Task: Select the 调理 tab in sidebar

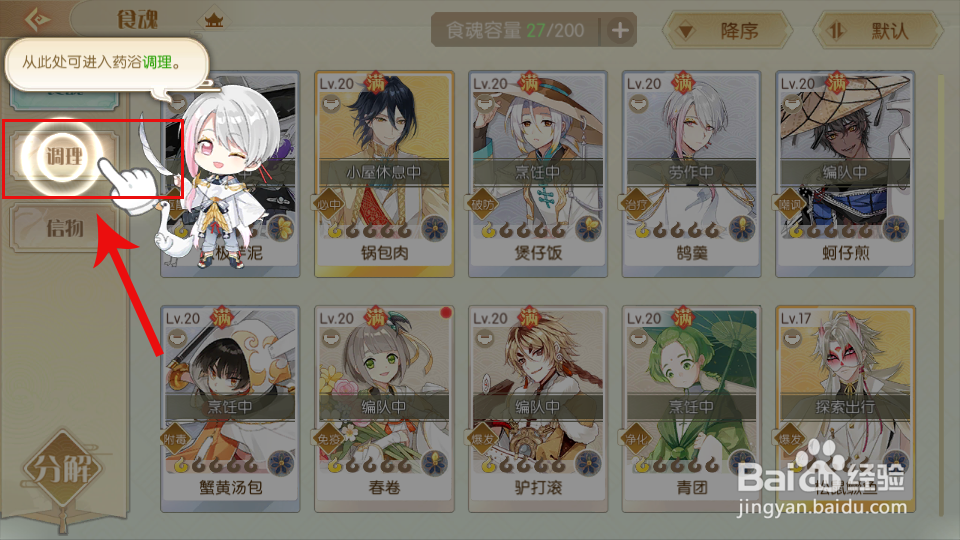Action: click(63, 157)
